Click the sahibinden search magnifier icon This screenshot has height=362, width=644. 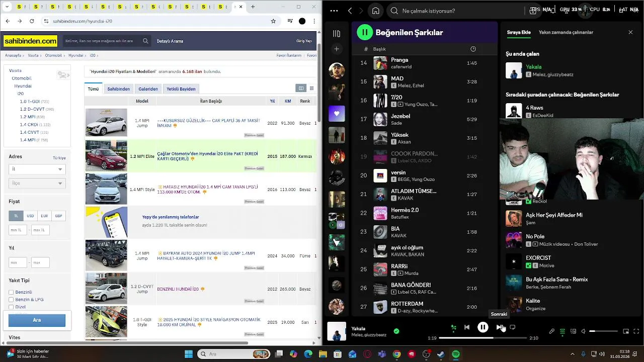(145, 41)
